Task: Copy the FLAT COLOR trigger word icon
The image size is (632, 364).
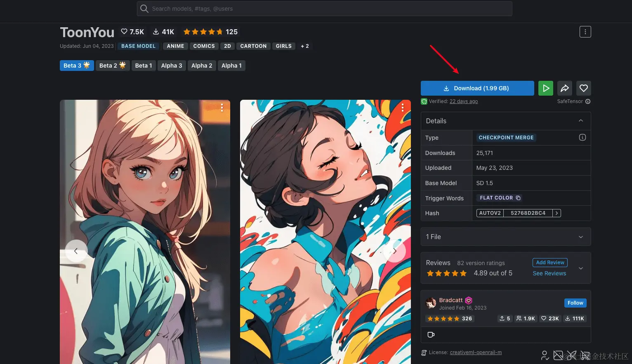Action: click(518, 198)
